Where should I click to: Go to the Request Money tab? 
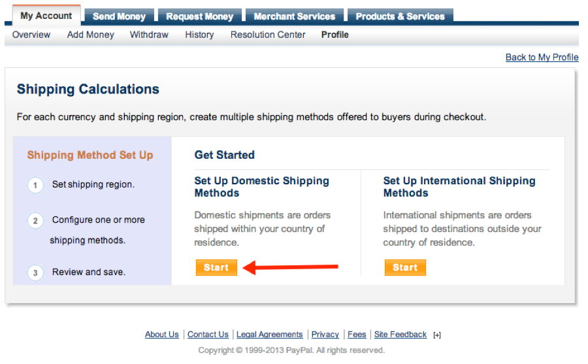click(200, 16)
